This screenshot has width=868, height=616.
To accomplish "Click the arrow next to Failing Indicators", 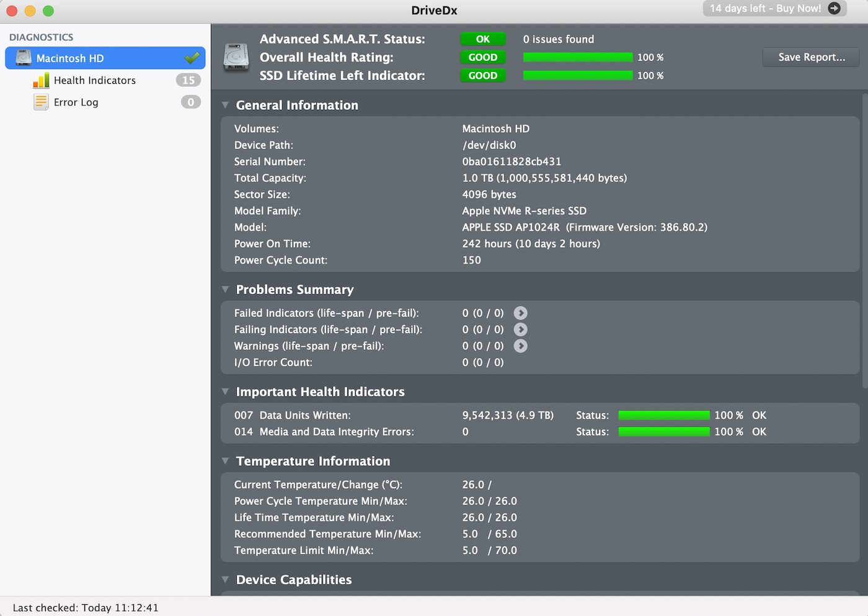I will coord(521,329).
